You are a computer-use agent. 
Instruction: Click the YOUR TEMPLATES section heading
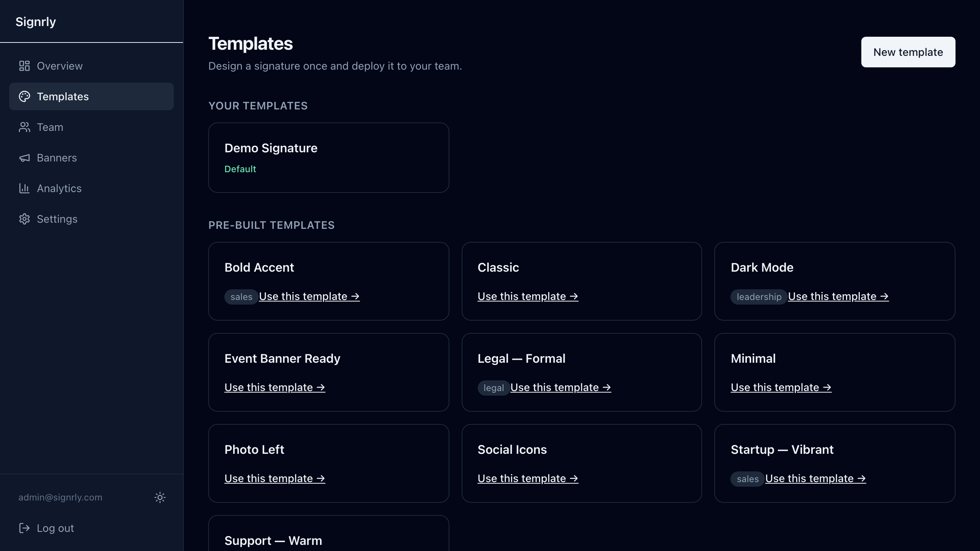click(258, 106)
